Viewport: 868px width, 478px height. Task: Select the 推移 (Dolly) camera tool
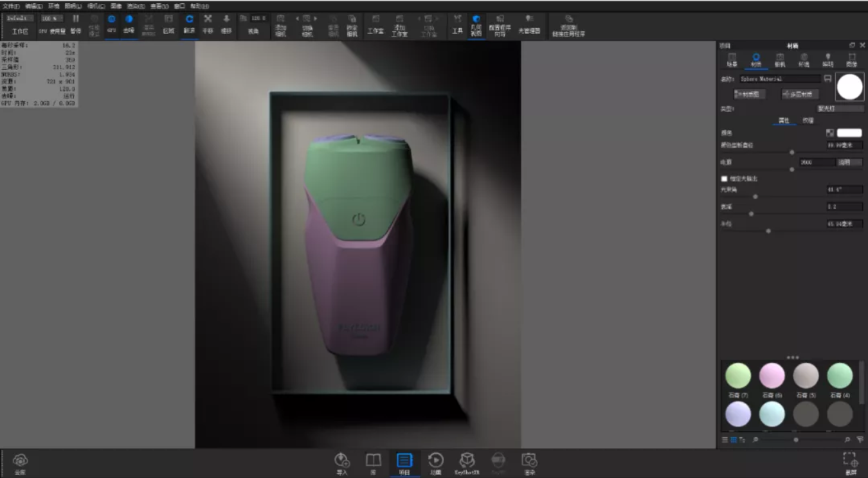pos(226,23)
